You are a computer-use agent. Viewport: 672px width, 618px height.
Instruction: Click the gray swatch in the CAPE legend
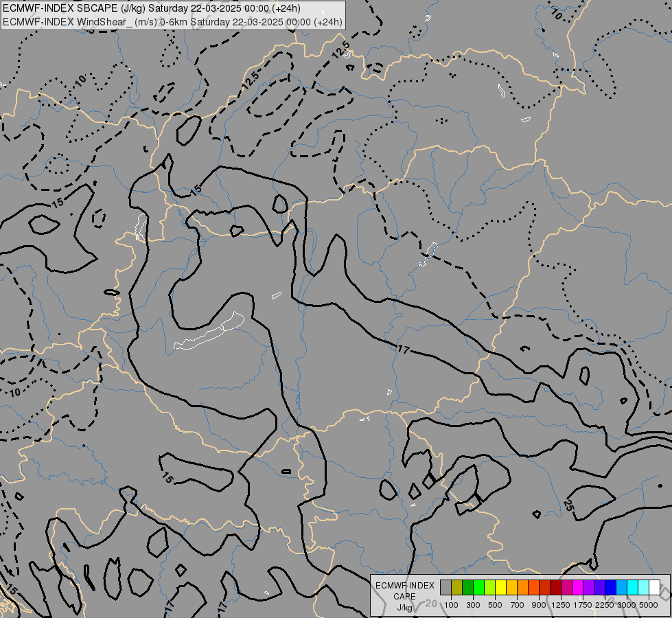click(445, 588)
